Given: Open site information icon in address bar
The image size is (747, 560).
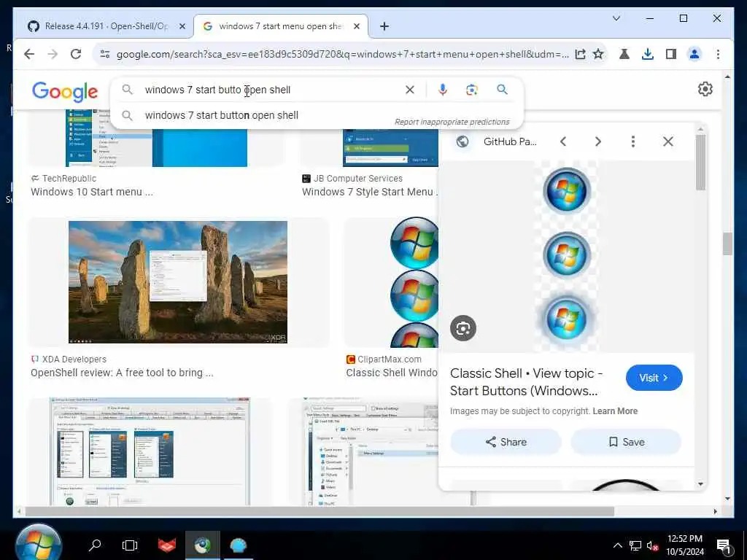Looking at the screenshot, I should [105, 54].
